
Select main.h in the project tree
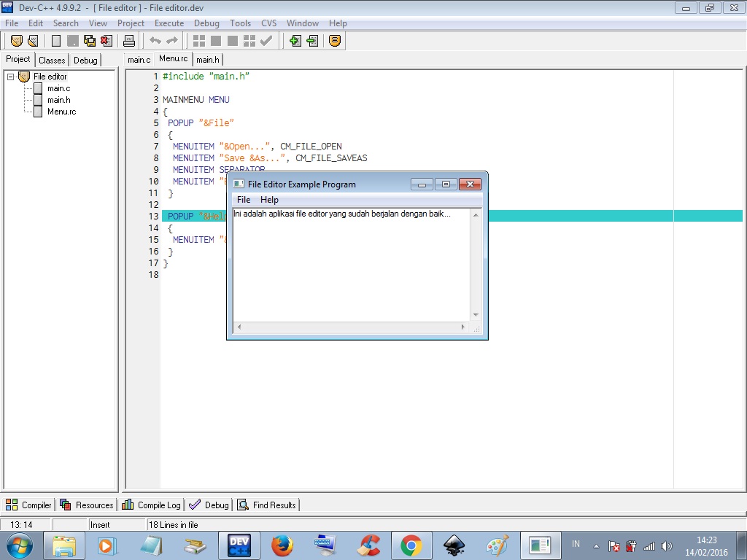(x=58, y=100)
